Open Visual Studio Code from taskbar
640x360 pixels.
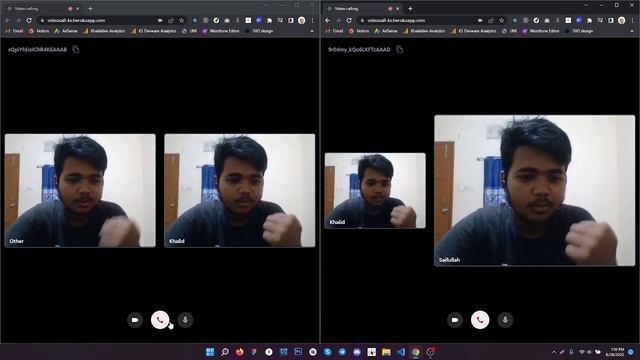click(401, 352)
